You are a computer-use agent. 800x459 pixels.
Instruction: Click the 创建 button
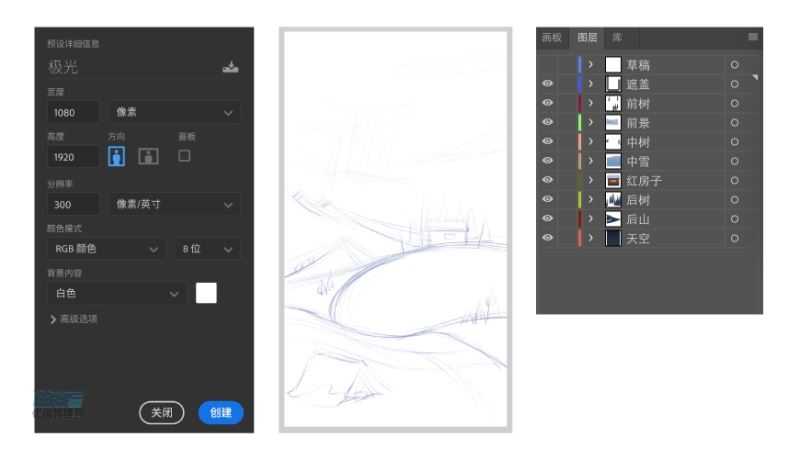coord(221,412)
